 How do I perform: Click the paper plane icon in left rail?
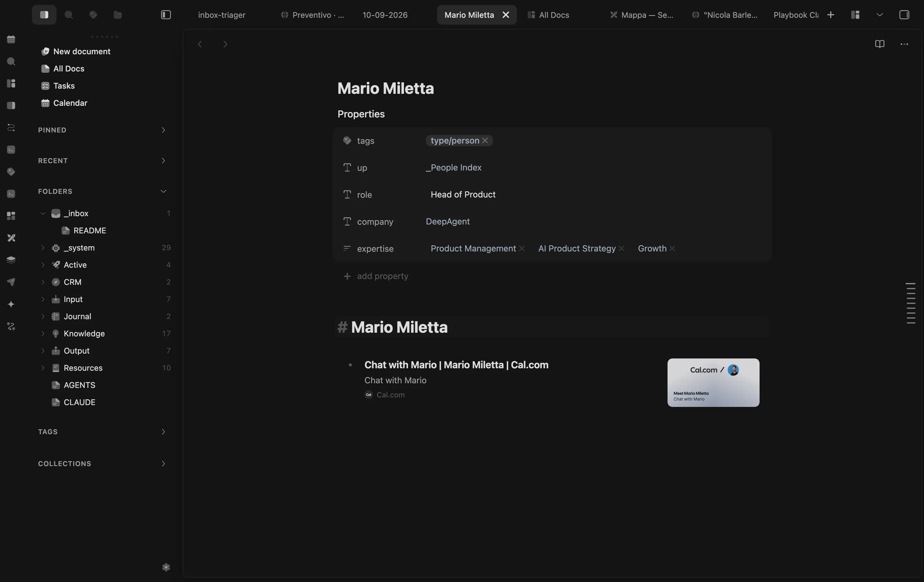click(11, 282)
